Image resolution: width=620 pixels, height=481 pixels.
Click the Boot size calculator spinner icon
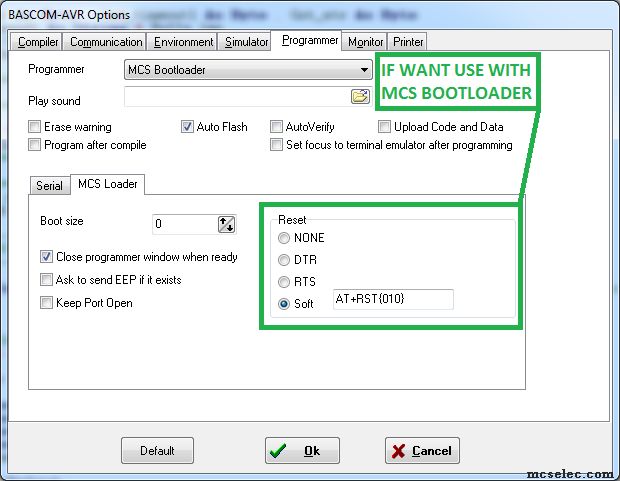(x=227, y=224)
